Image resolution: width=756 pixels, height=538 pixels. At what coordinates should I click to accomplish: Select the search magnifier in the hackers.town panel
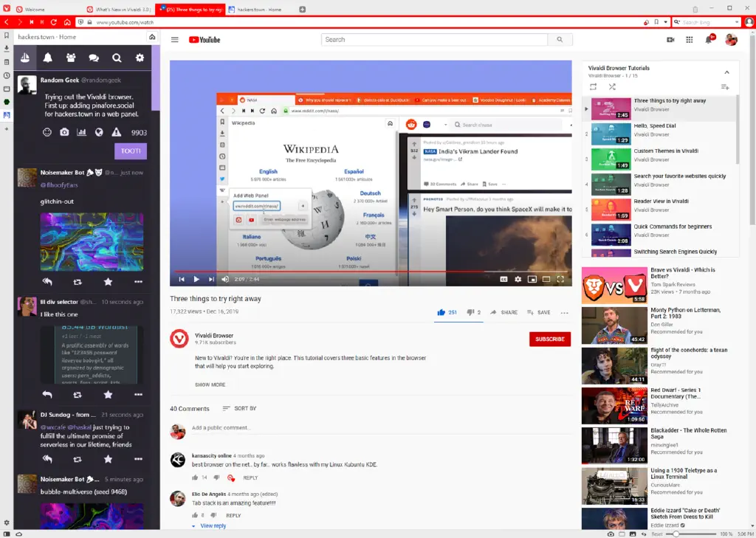[115, 58]
